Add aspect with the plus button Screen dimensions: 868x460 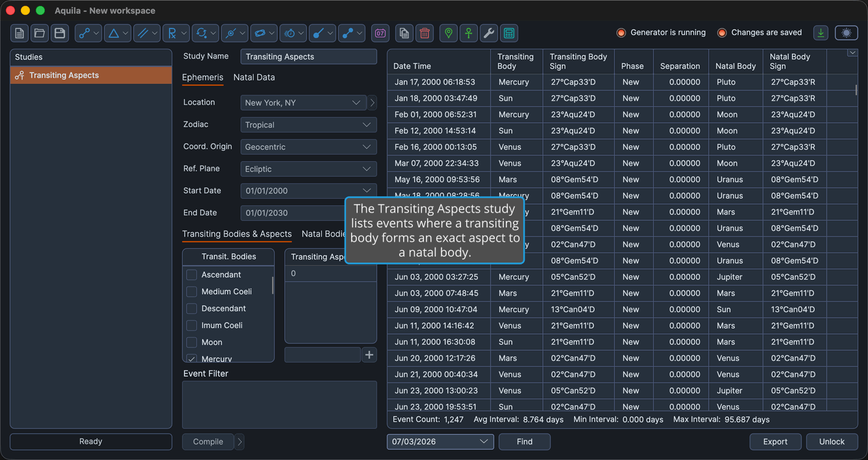coord(369,355)
